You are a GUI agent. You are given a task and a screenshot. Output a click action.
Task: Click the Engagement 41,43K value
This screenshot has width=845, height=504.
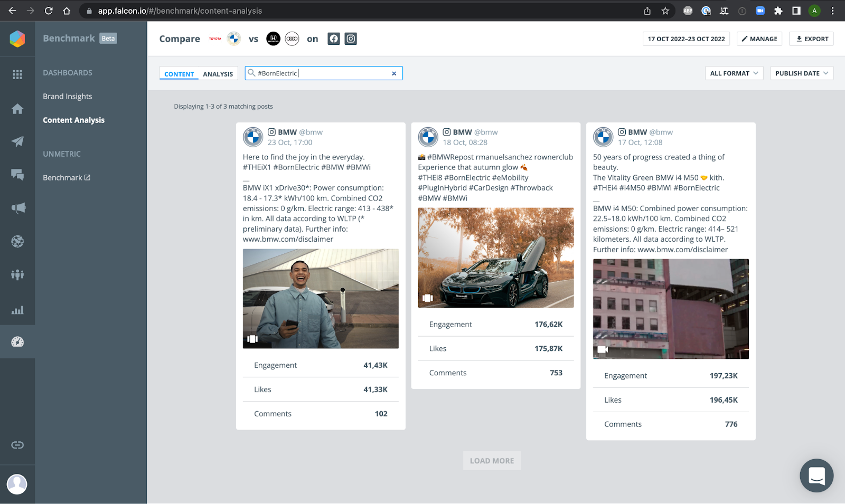(x=375, y=365)
